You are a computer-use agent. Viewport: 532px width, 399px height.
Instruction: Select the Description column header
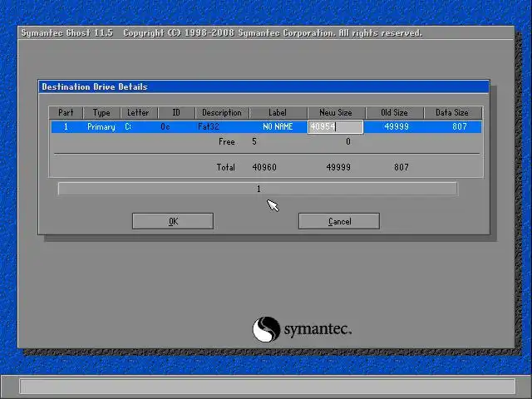[x=222, y=113]
